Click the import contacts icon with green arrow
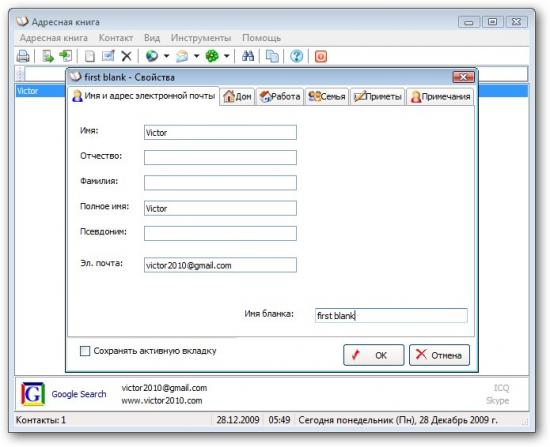Screen dimensions: 550x447 click(x=66, y=56)
